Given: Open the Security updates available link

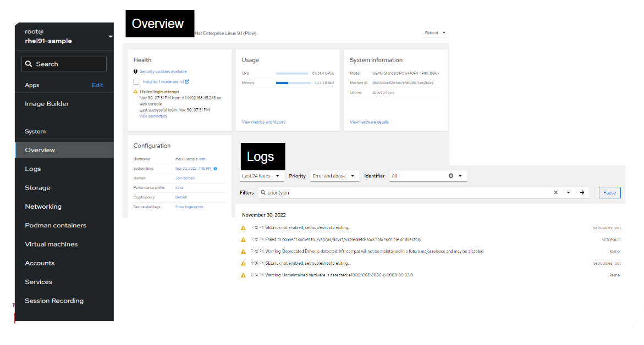Looking at the screenshot, I should tap(163, 72).
